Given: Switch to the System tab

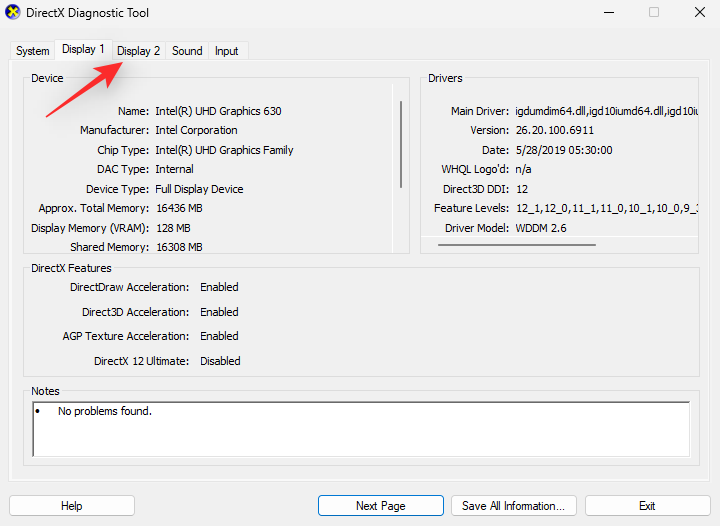Looking at the screenshot, I should tap(33, 51).
